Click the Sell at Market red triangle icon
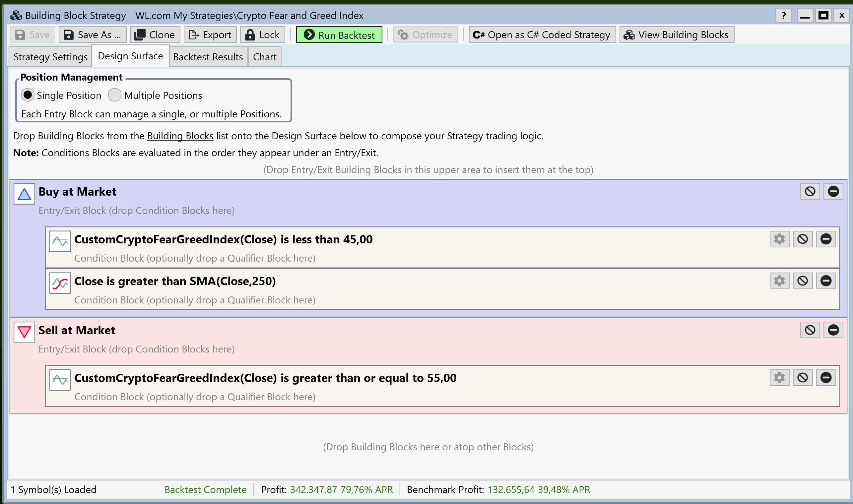Screen dimensions: 853x504 24,332
